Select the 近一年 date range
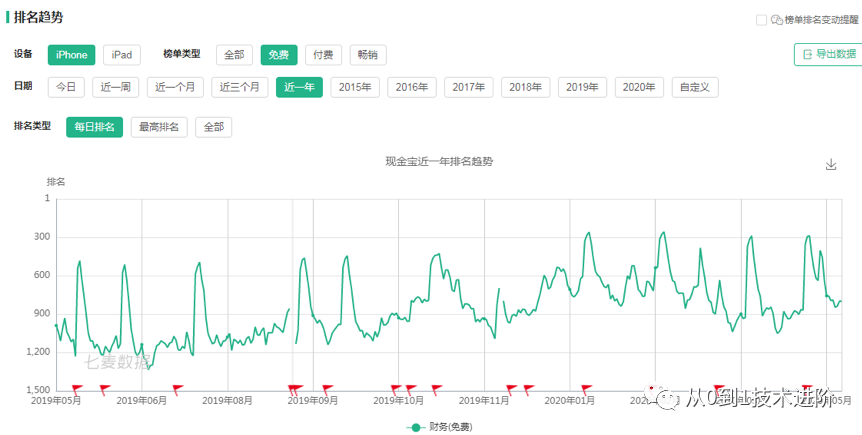Viewport: 862px width, 435px height. click(299, 87)
